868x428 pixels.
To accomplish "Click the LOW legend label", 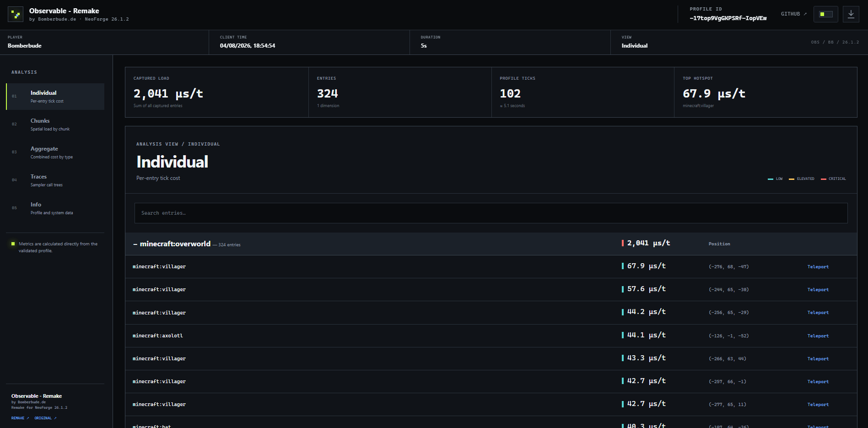I will tap(779, 179).
